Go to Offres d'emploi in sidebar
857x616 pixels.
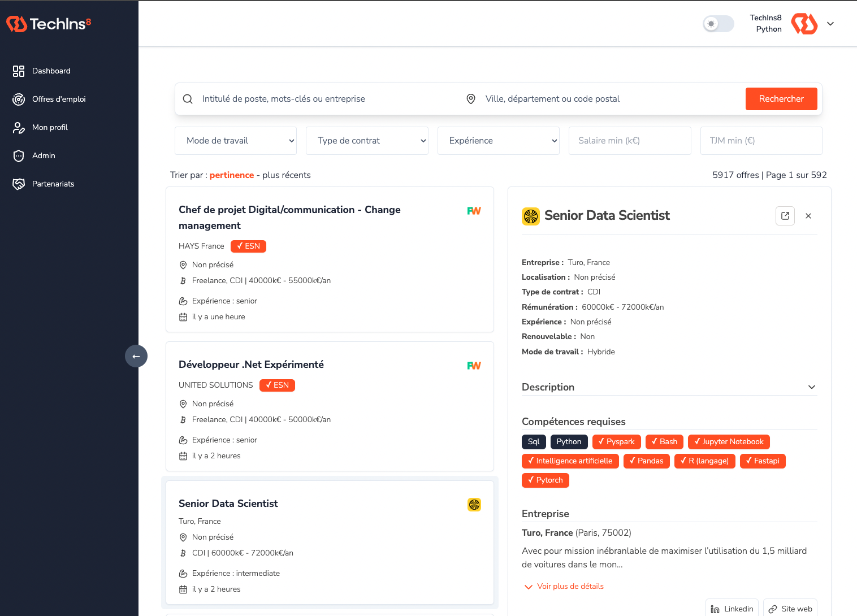click(59, 99)
